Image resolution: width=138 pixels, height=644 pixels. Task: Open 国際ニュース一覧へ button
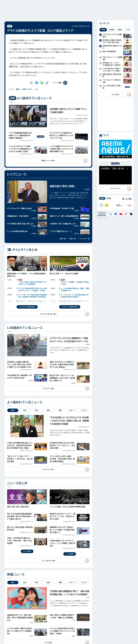48,160
